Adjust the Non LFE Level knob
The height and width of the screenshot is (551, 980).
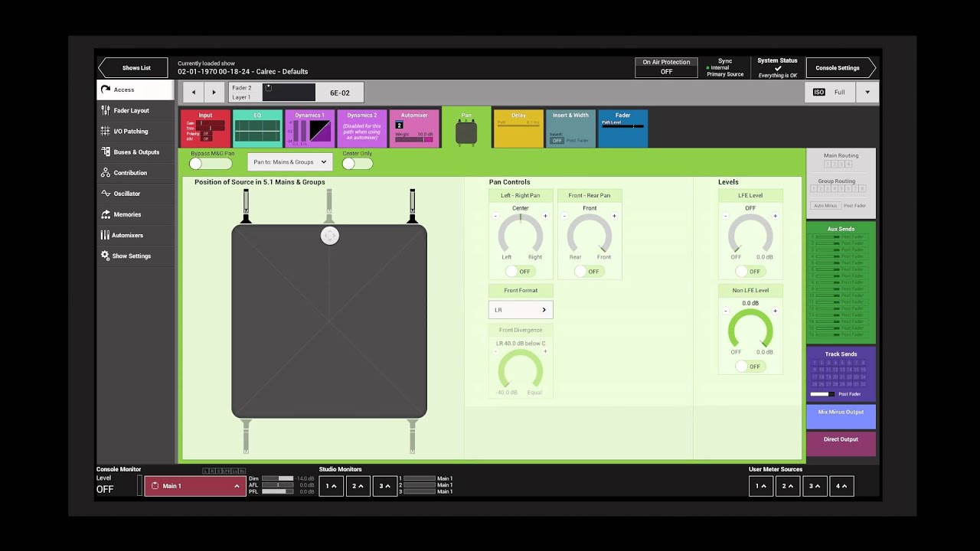pyautogui.click(x=750, y=329)
